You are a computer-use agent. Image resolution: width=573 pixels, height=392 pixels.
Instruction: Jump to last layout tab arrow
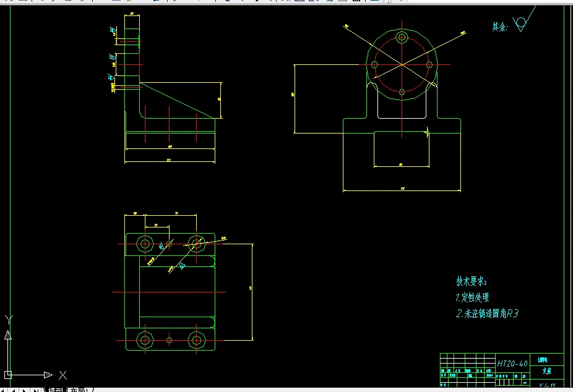tap(35, 390)
